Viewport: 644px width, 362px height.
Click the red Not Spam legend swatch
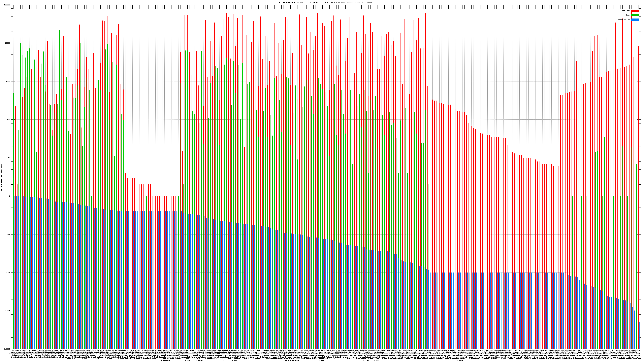point(635,11)
